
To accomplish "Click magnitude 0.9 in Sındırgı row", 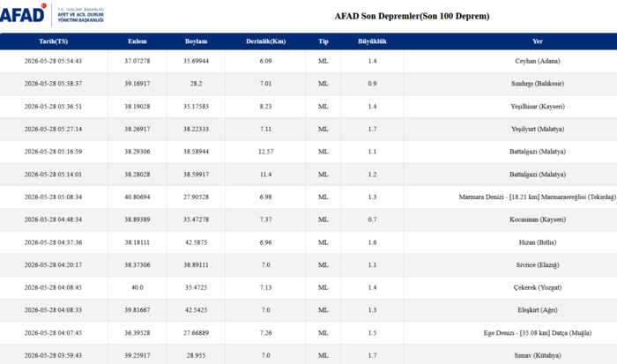I will 372,84.
